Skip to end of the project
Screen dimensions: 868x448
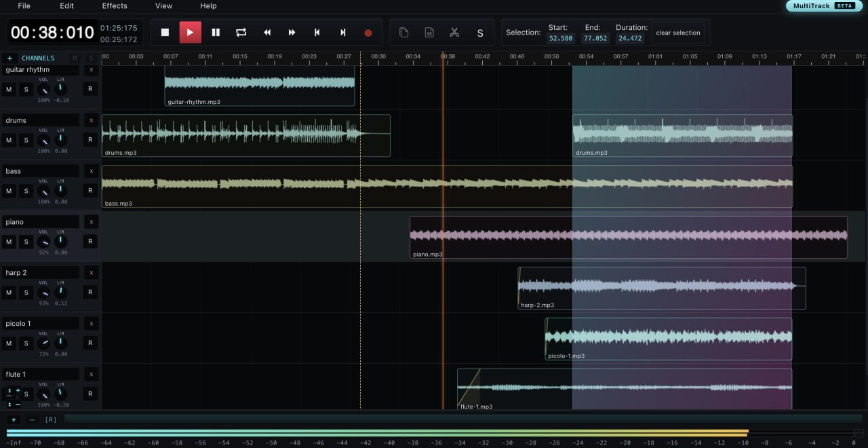343,32
